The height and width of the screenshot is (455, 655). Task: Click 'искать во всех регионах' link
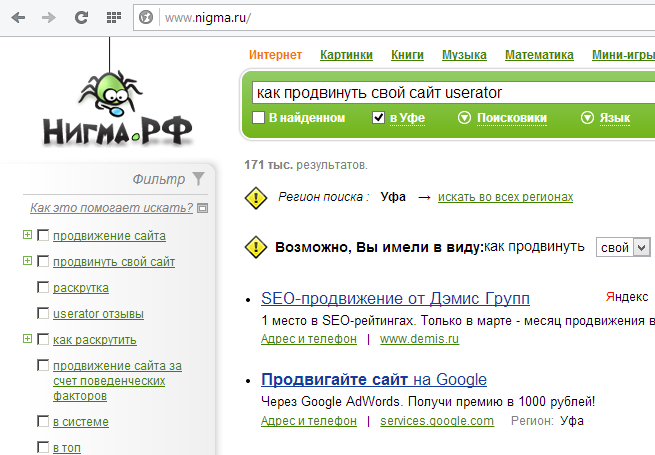click(x=505, y=197)
